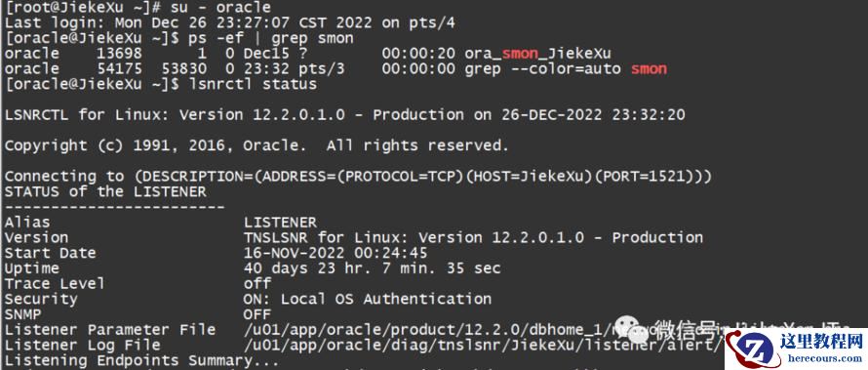The height and width of the screenshot is (370, 868).
Task: Click the Trace Level off value
Action: coord(257,283)
